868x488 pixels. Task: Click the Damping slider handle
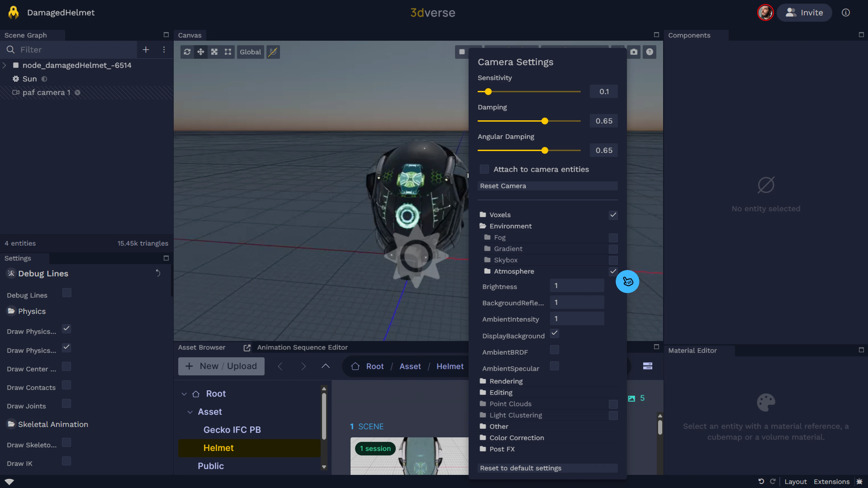point(545,121)
